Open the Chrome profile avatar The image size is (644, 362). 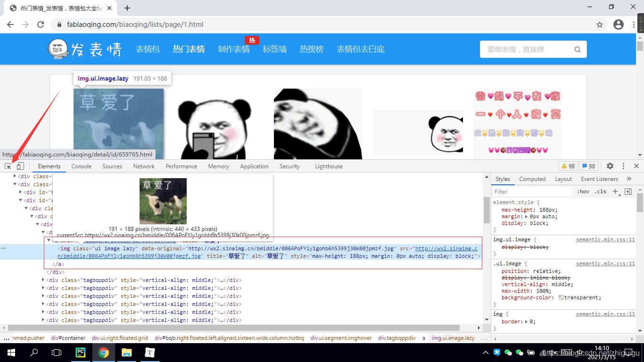619,25
